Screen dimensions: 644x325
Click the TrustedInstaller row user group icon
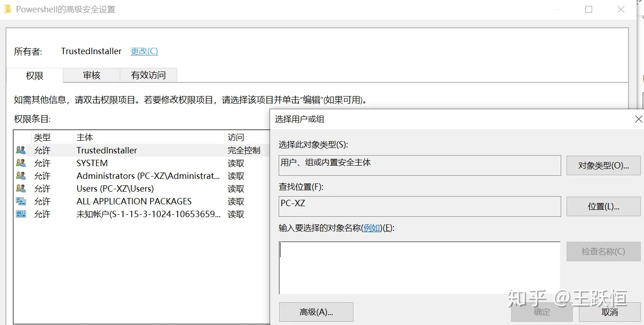(x=21, y=150)
